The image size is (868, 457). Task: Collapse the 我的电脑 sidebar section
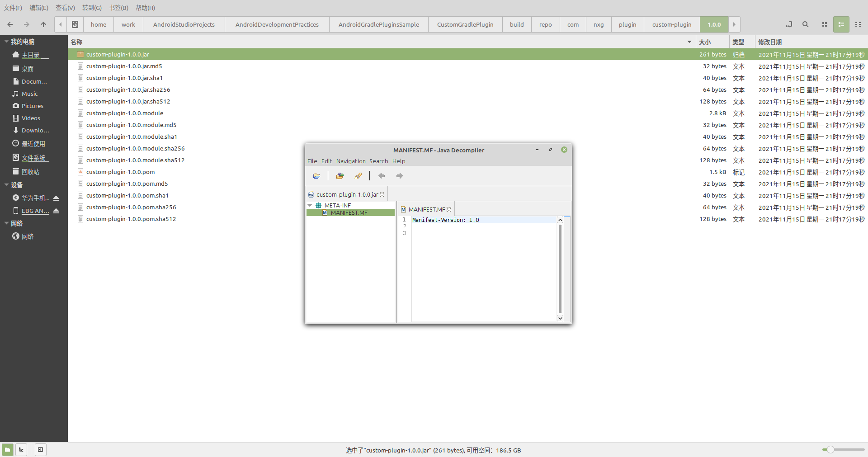tap(6, 41)
